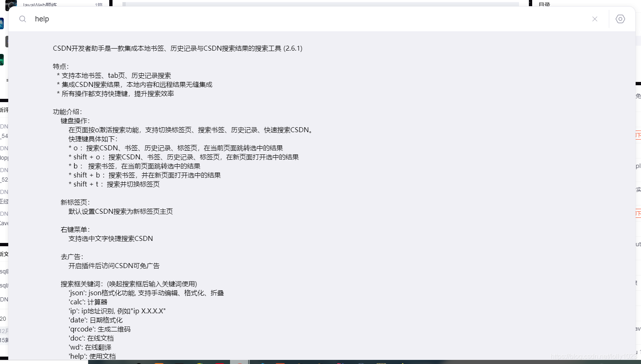Screen dimensions: 641x364
Task: Click the "功能介绍:" heading
Action: 68,112
